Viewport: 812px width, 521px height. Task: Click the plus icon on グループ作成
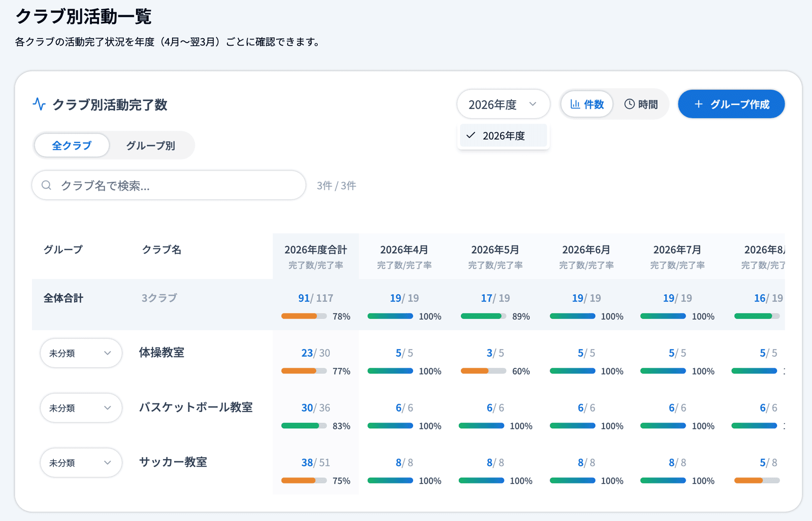(698, 104)
